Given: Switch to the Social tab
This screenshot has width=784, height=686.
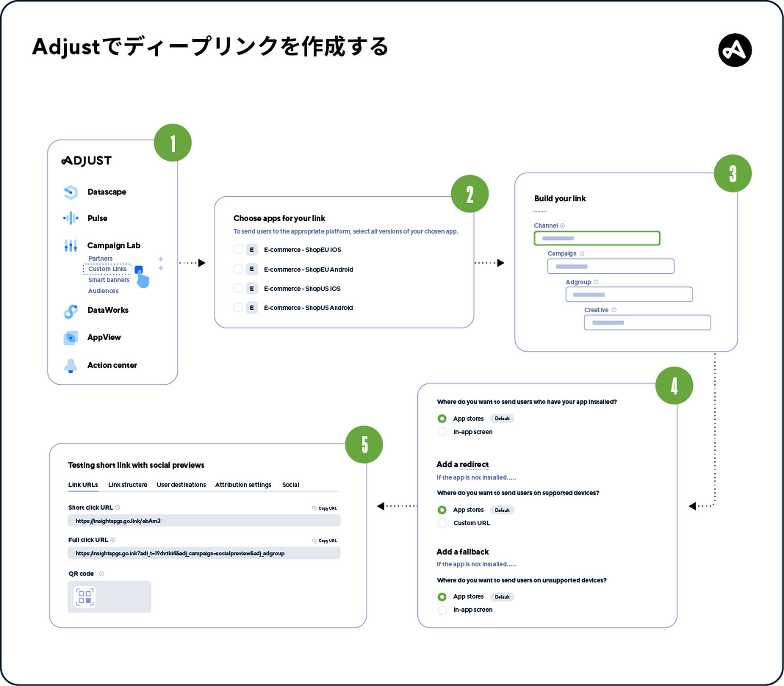Looking at the screenshot, I should [291, 485].
